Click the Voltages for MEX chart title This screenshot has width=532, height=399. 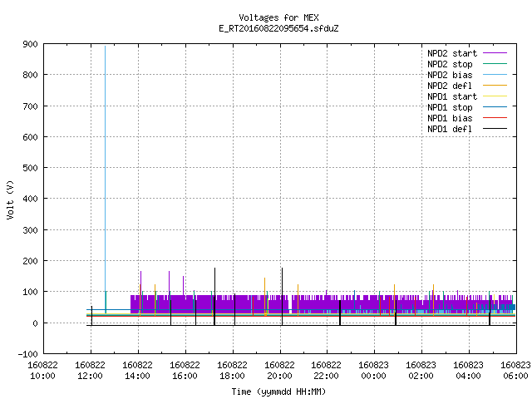pos(278,17)
